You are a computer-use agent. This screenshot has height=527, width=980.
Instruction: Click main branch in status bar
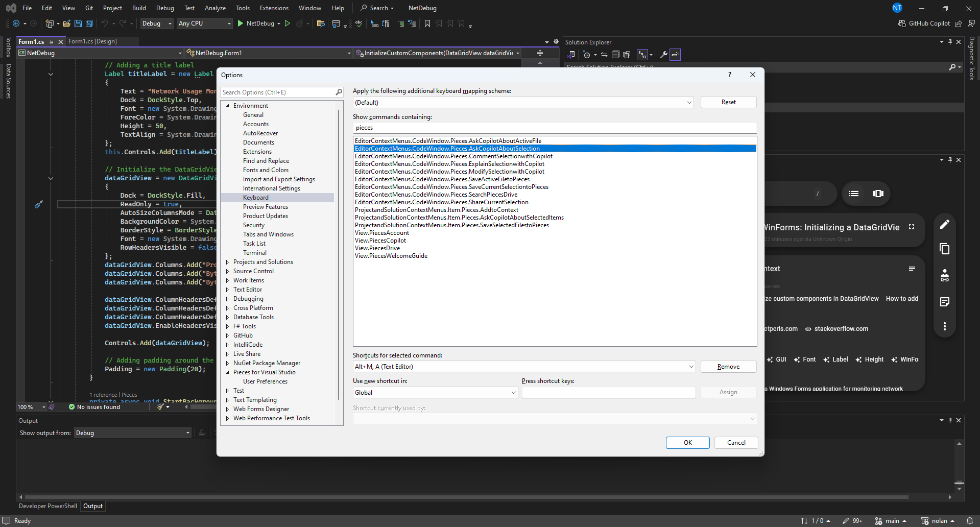click(891, 521)
